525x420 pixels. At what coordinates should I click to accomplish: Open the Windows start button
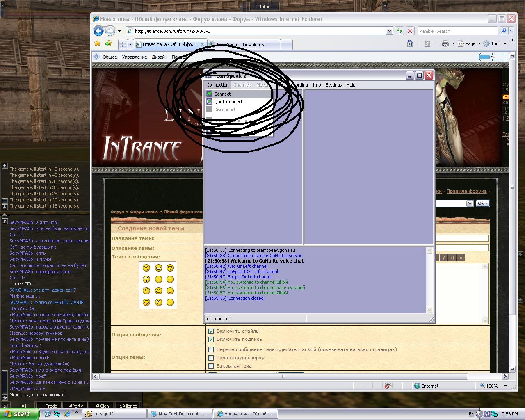pos(19,414)
